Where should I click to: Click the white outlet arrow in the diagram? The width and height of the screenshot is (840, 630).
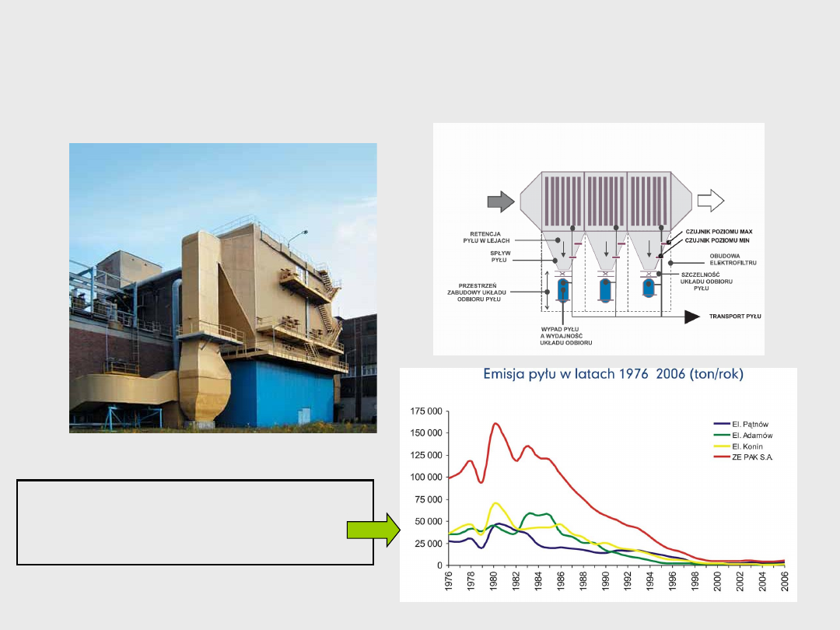click(x=710, y=201)
